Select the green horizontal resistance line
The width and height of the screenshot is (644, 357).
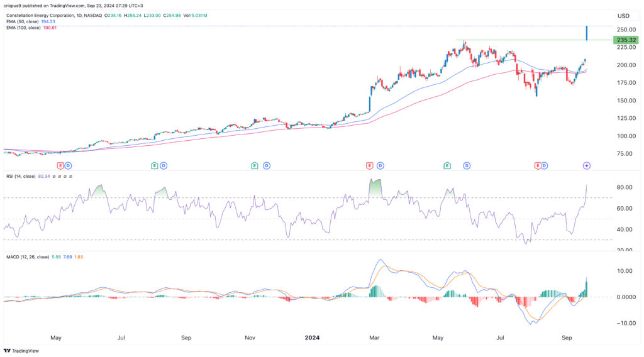pyautogui.click(x=535, y=40)
